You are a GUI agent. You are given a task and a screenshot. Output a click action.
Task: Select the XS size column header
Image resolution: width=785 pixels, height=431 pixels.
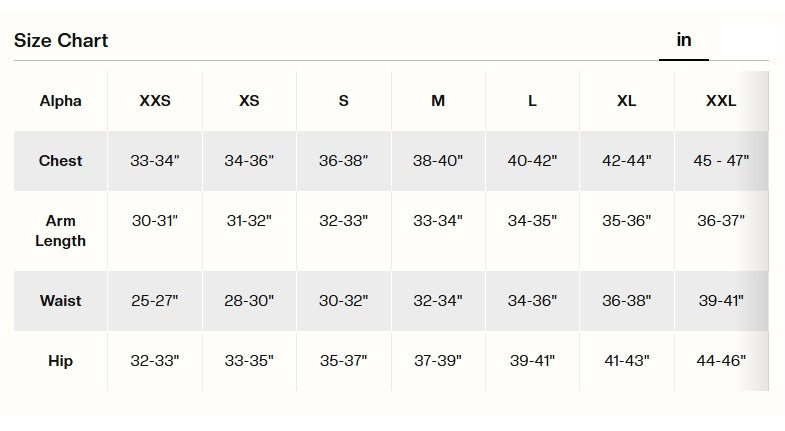pos(249,101)
